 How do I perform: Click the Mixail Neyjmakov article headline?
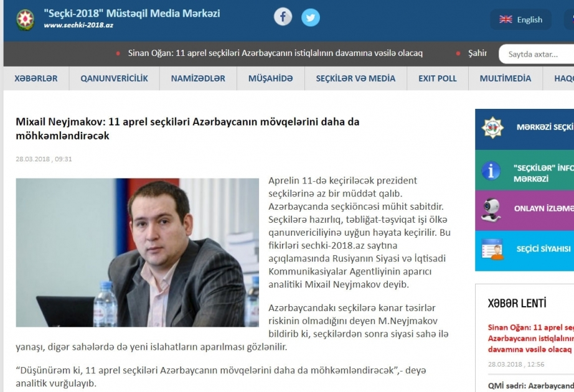(187, 128)
